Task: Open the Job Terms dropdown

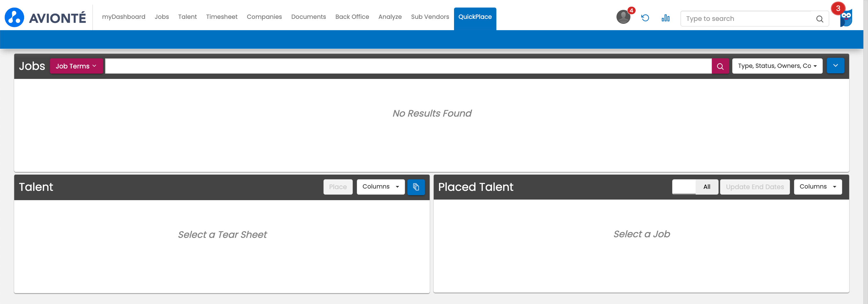Action: tap(76, 66)
